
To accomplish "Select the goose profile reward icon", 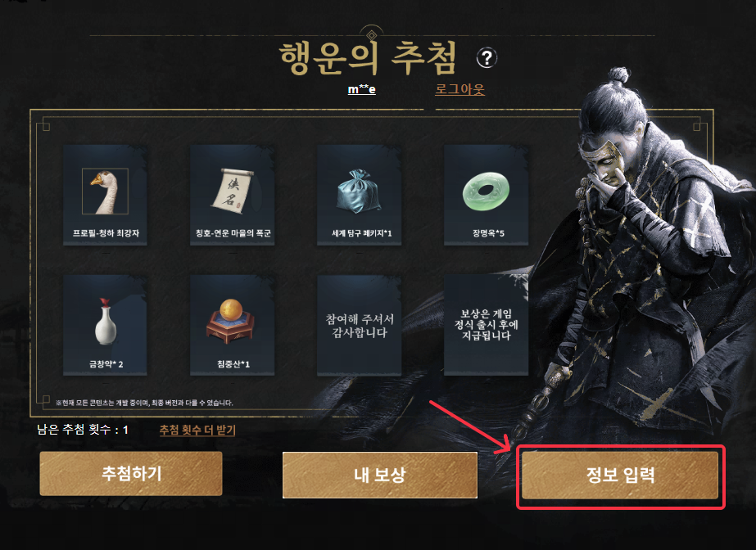I will (x=105, y=191).
